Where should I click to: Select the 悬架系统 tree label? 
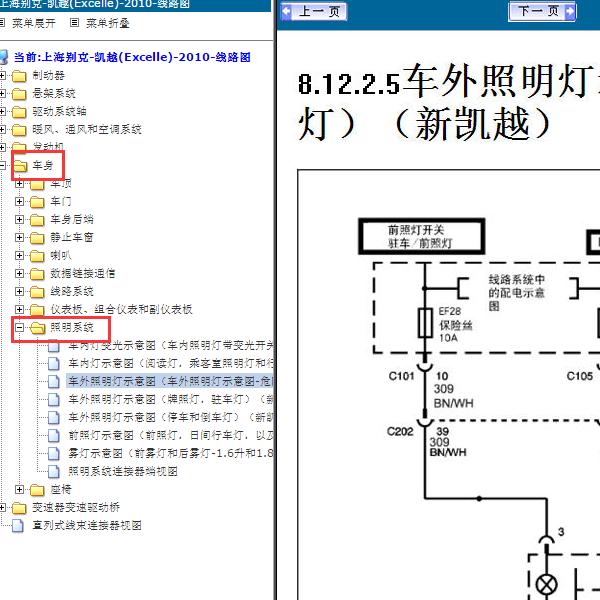coord(54,93)
